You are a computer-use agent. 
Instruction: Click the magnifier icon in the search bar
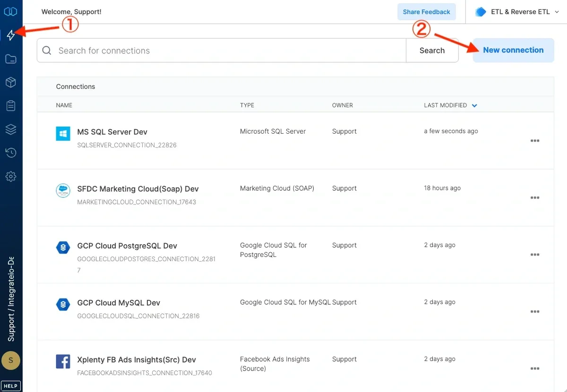point(48,50)
